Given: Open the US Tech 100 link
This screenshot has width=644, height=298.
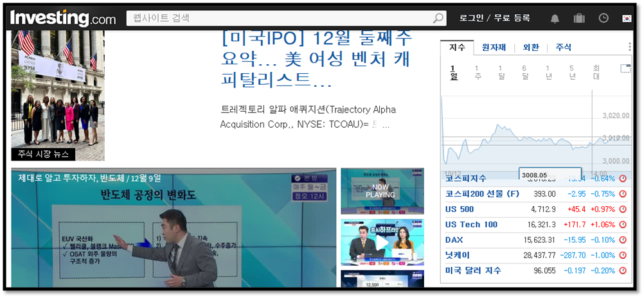Looking at the screenshot, I should click(x=471, y=225).
